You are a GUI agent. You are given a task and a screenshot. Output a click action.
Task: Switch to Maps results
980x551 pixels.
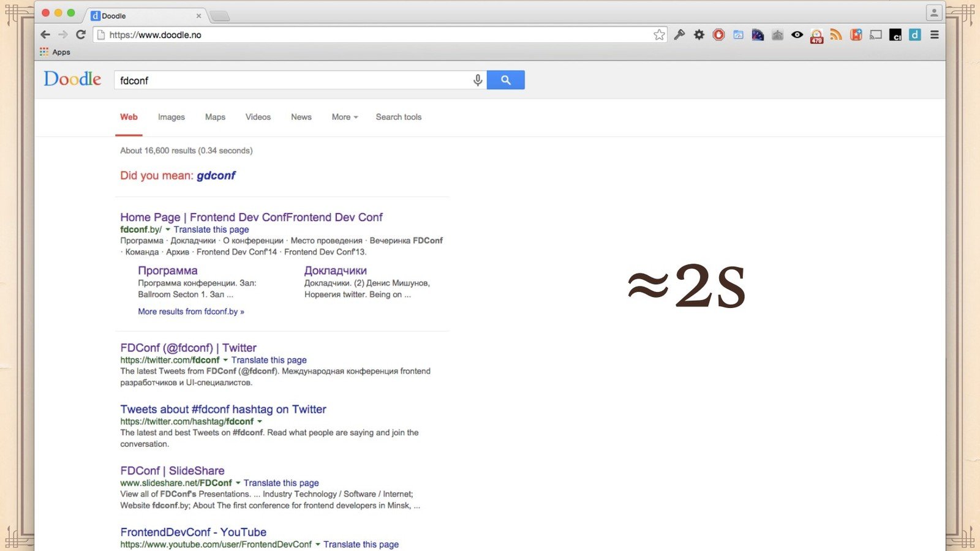[215, 117]
